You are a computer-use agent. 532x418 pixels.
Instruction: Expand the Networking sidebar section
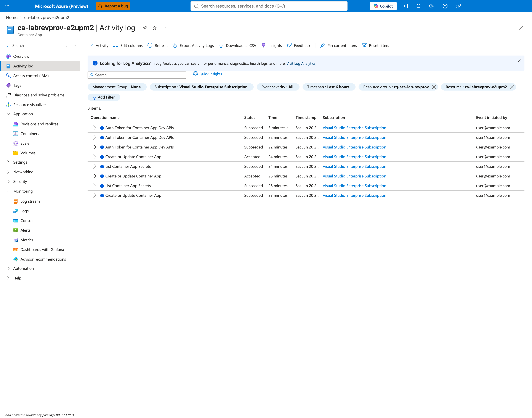[8, 172]
